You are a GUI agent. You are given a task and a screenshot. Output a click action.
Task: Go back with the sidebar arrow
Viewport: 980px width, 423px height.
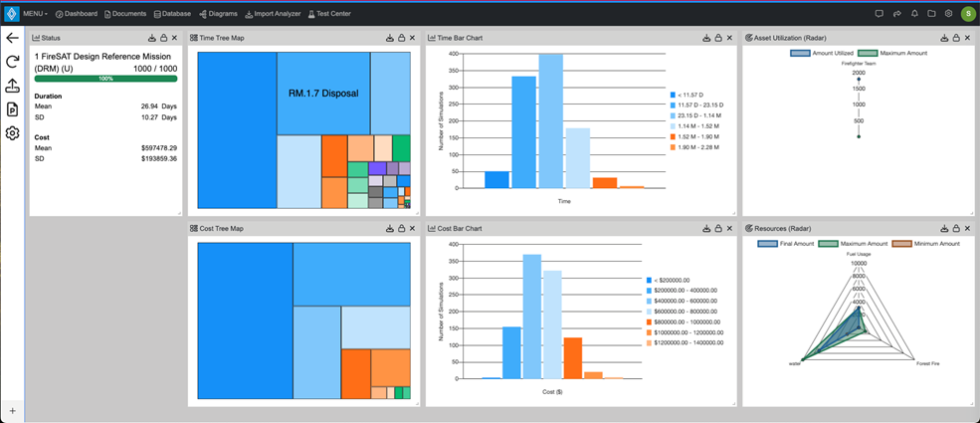tap(13, 38)
